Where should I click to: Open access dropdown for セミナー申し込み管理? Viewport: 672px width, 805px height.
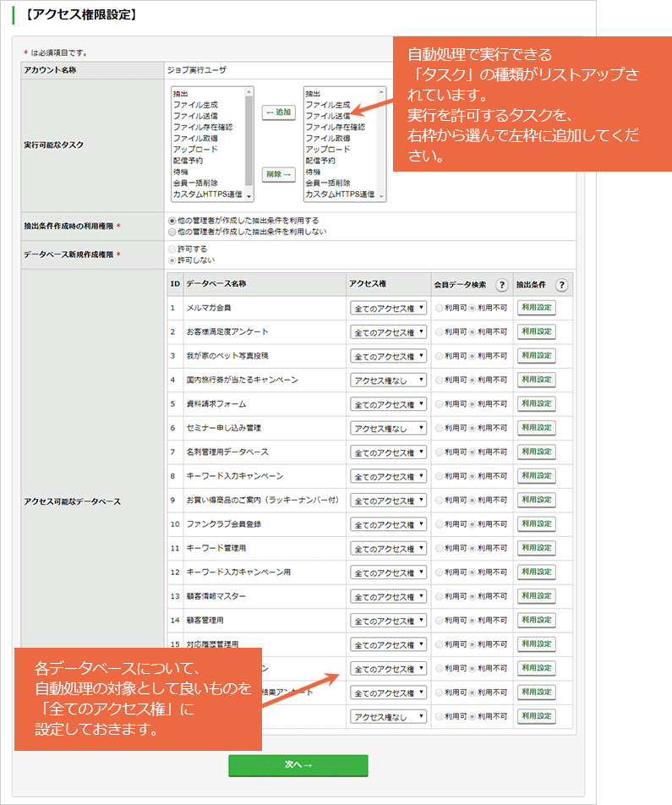click(x=389, y=428)
